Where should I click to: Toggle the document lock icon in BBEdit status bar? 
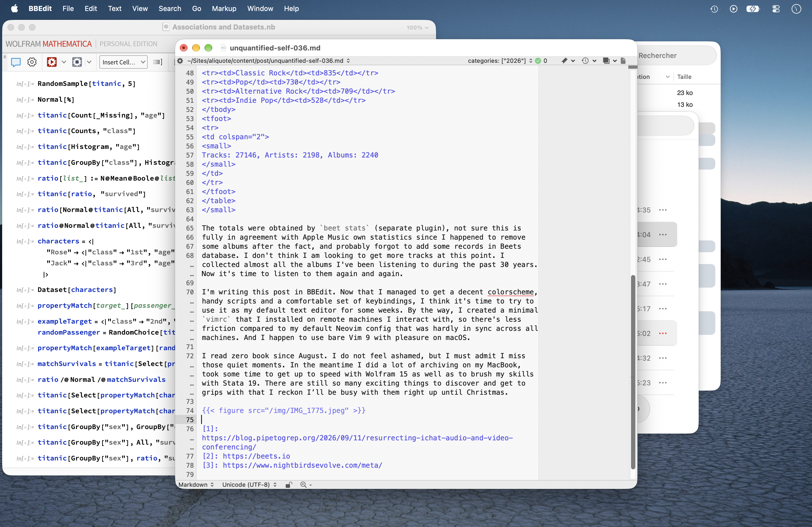289,485
